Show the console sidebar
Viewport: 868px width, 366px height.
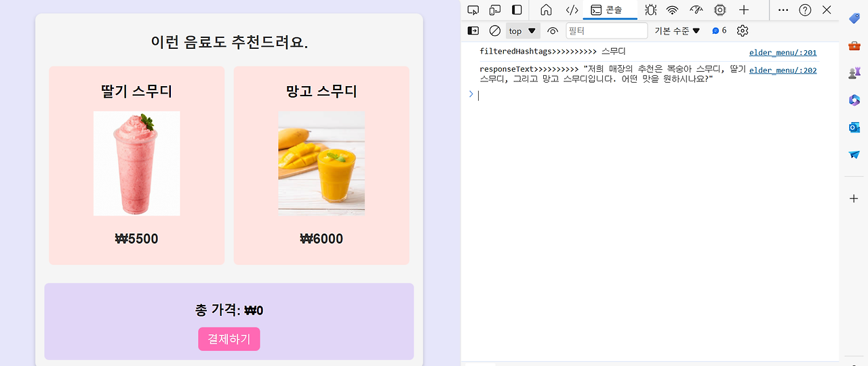point(473,30)
